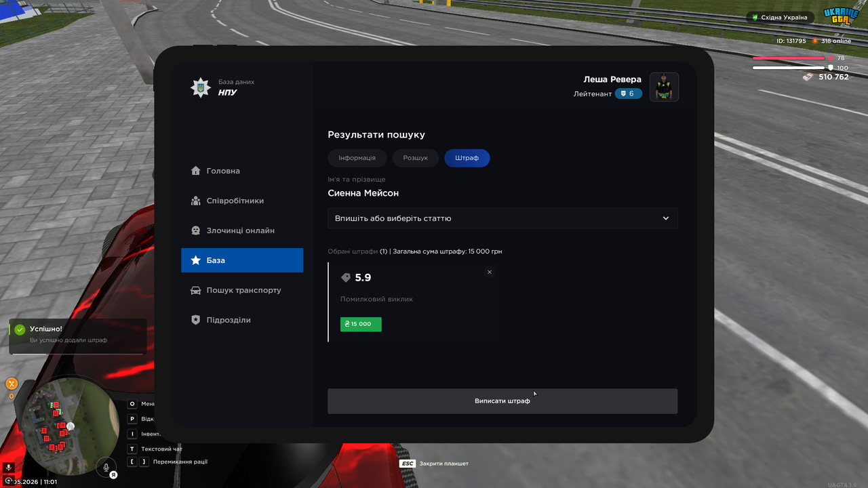Click the rank shield badge showing 6

click(x=629, y=94)
